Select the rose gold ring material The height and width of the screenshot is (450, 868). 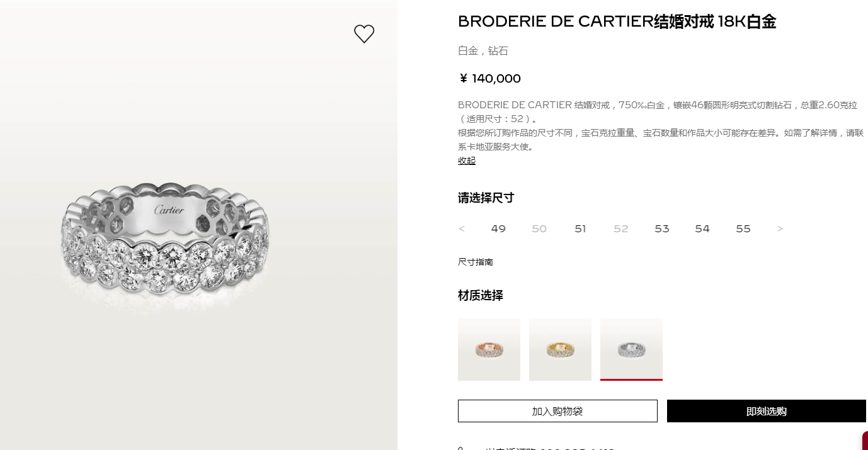point(489,349)
